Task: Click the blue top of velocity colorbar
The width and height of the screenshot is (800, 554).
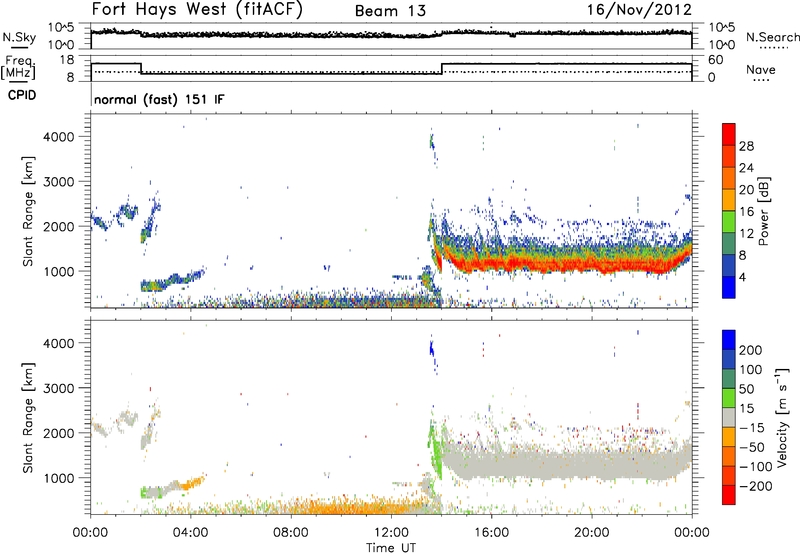Action: 729,340
